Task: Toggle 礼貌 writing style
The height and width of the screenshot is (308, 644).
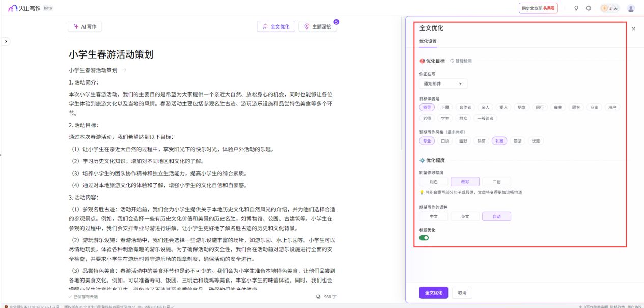Action: click(x=499, y=141)
